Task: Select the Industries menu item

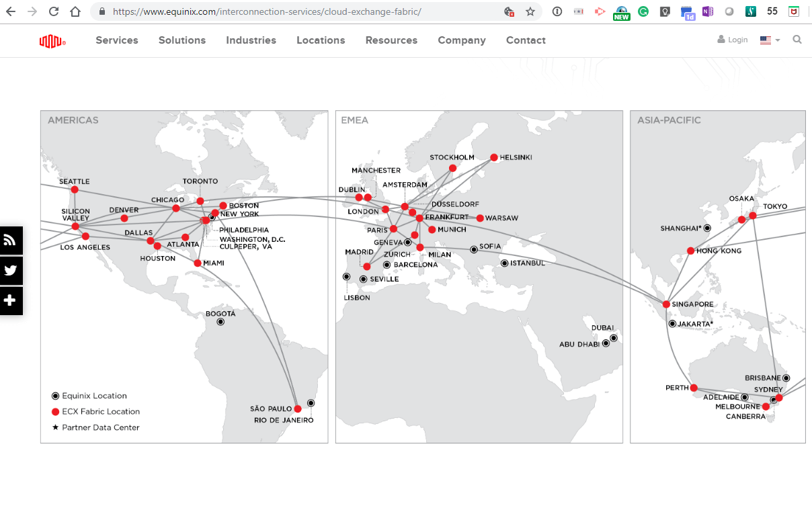Action: (x=251, y=40)
